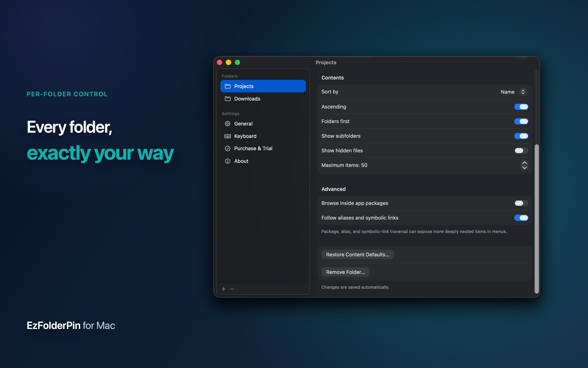The height and width of the screenshot is (368, 588).
Task: Open the Sort by Name dropdown
Action: pyautogui.click(x=513, y=92)
